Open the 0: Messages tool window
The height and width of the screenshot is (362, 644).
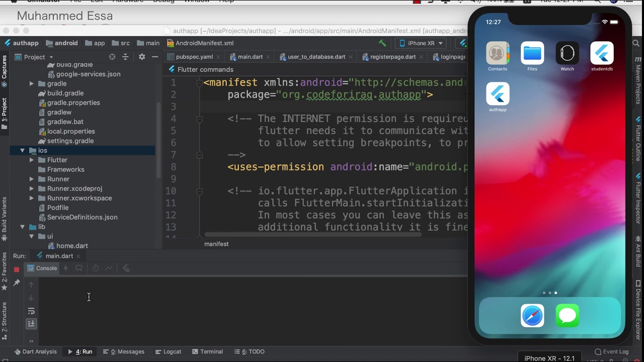point(123,351)
